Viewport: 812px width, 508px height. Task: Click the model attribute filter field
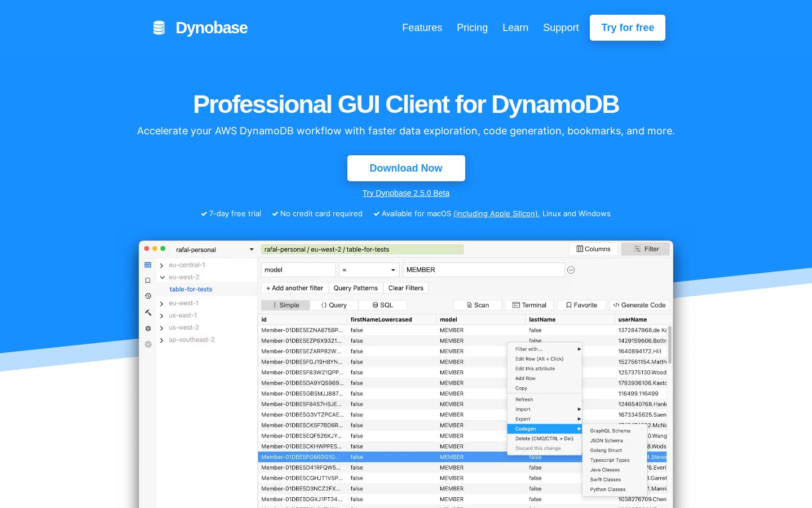[x=298, y=270]
